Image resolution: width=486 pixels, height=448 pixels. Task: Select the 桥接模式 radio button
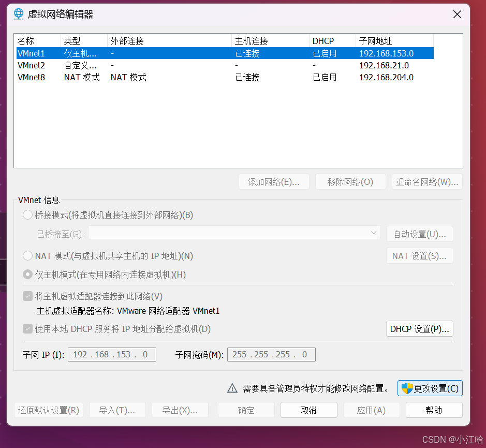(27, 215)
